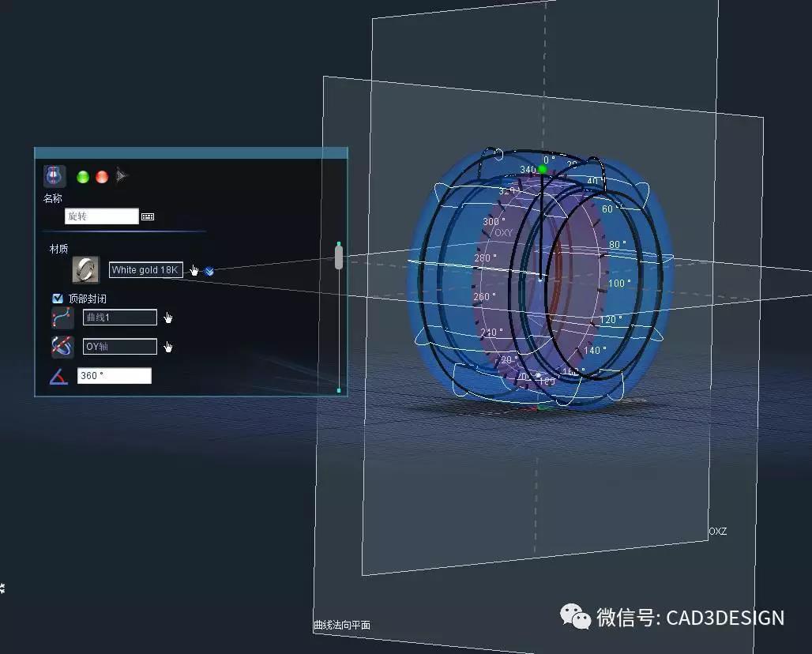This screenshot has height=654, width=812.
Task: Toggle the 顶部封闭 checkbox
Action: pos(58,299)
